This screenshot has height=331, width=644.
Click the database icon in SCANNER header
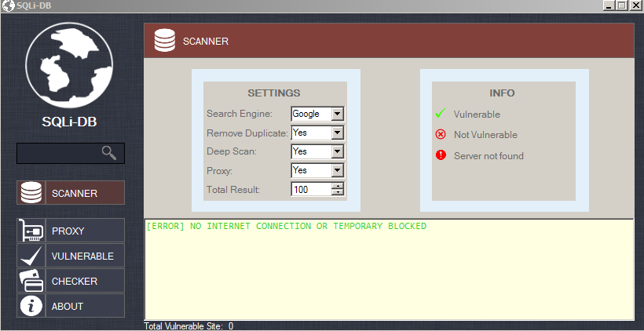tap(165, 41)
